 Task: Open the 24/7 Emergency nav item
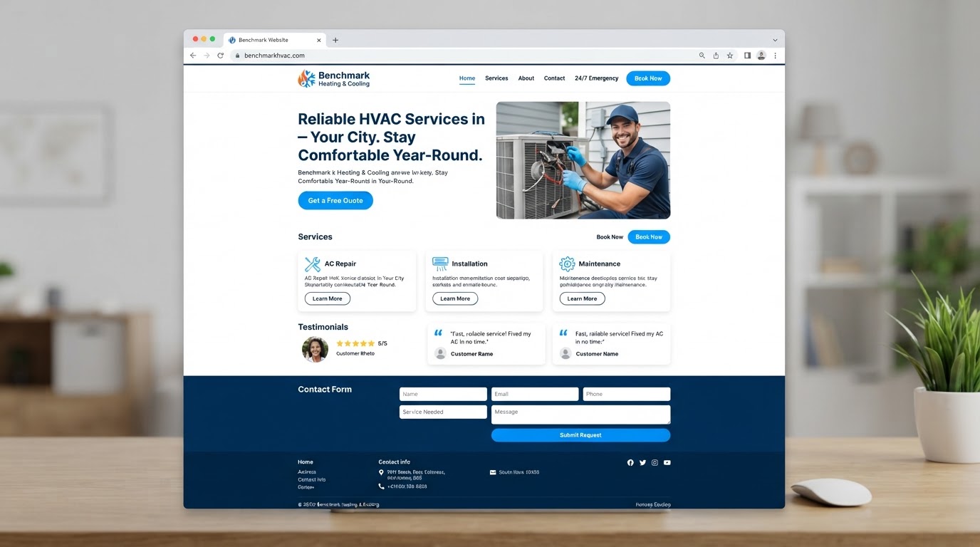tap(597, 78)
